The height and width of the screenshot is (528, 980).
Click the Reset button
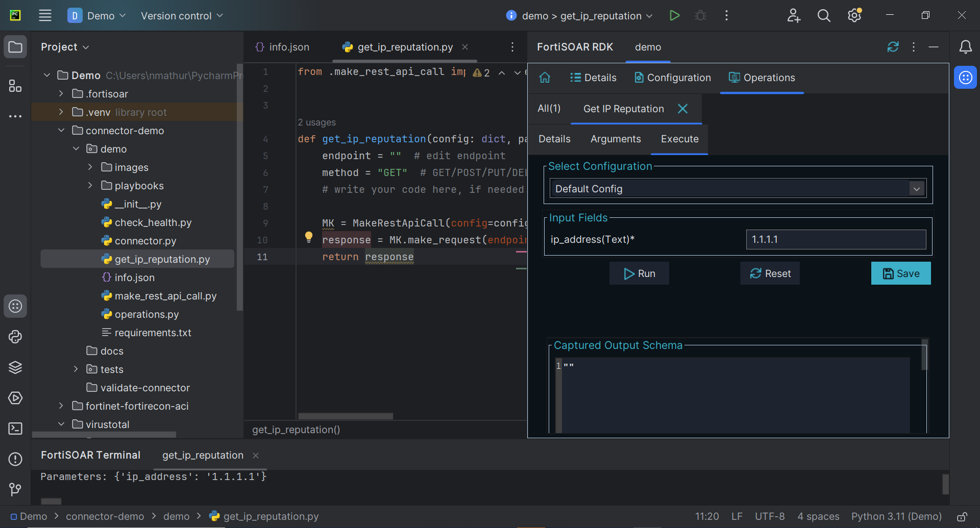coord(770,273)
